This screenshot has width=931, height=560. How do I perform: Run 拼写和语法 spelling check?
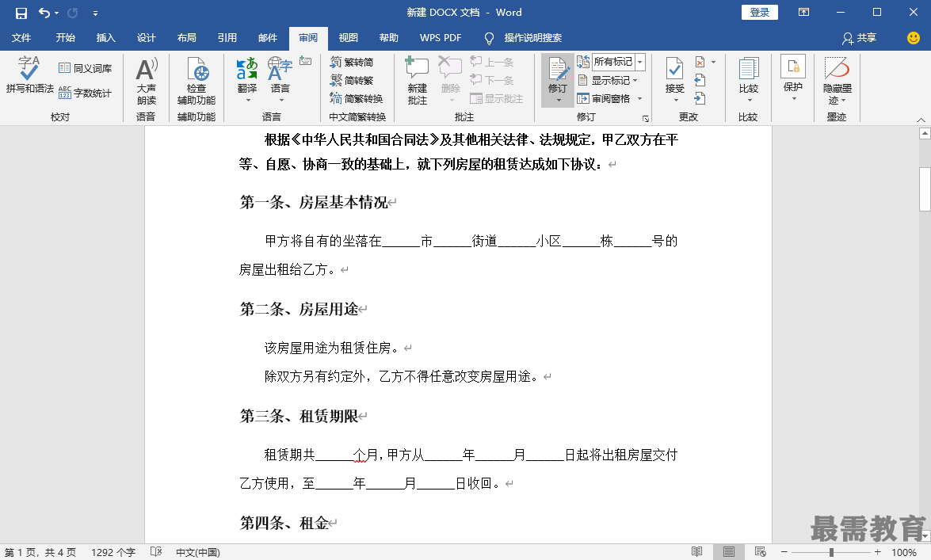coord(29,75)
